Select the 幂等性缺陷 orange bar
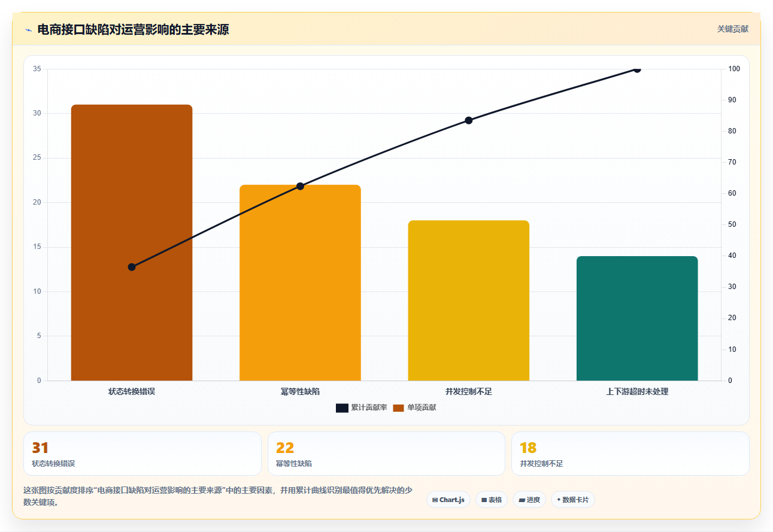Image resolution: width=773 pixels, height=532 pixels. click(300, 282)
